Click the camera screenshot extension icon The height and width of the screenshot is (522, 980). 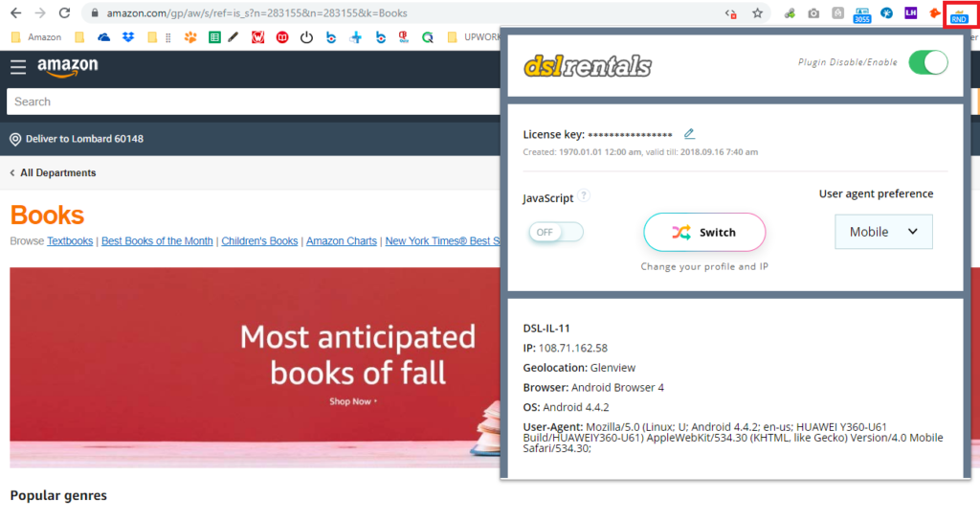813,12
